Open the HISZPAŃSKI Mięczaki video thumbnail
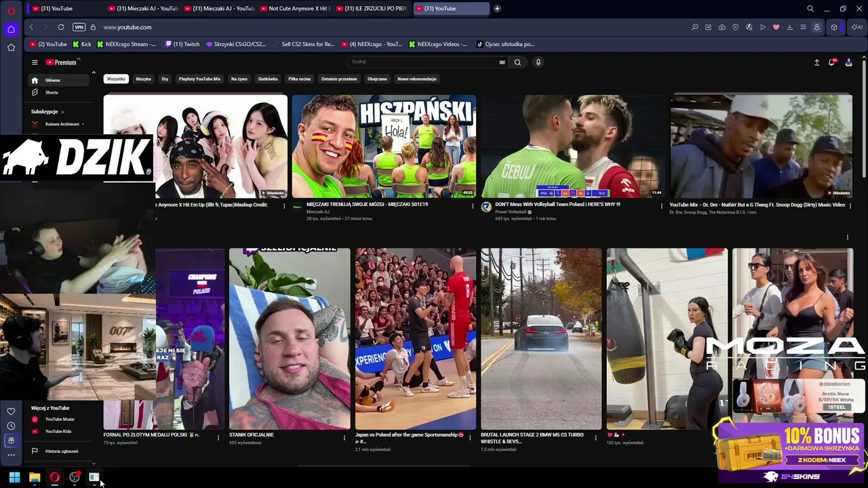868x488 pixels. click(x=384, y=146)
